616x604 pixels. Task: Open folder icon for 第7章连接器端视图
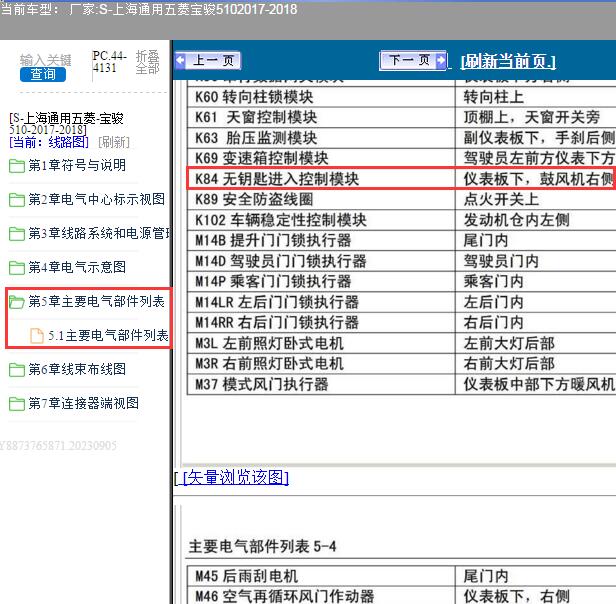(x=16, y=404)
